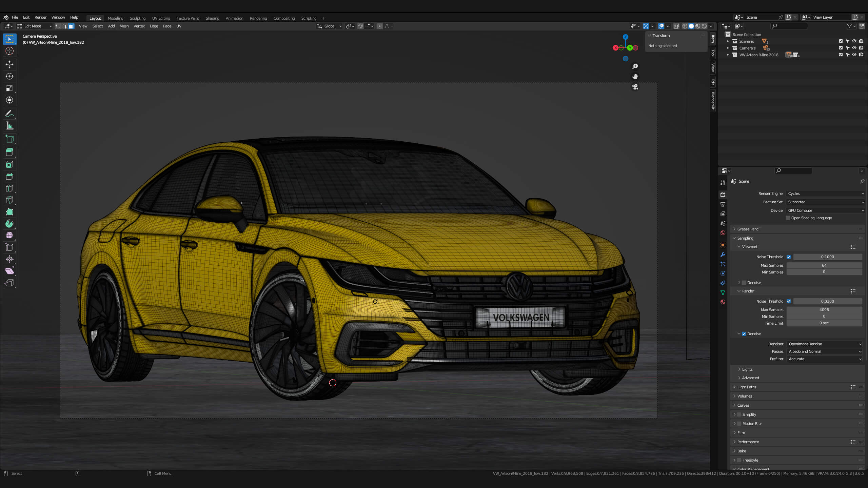The width and height of the screenshot is (868, 488).
Task: Click the Global transform orientation button
Action: 330,26
